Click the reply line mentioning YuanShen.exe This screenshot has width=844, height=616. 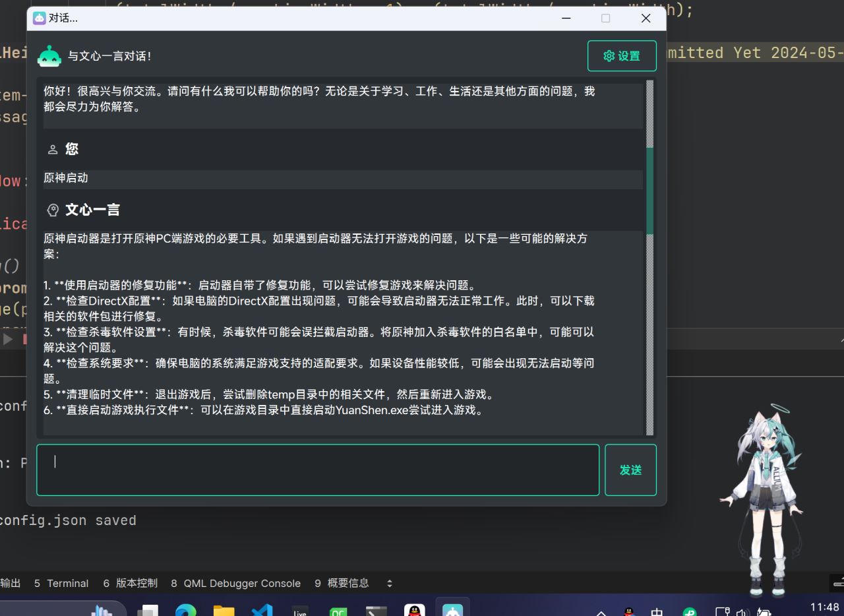pyautogui.click(x=264, y=410)
